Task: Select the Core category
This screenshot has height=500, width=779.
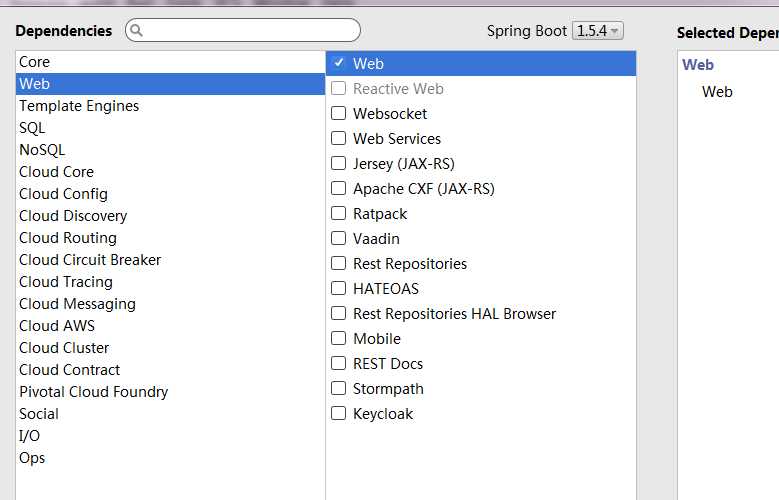Action: (170, 62)
